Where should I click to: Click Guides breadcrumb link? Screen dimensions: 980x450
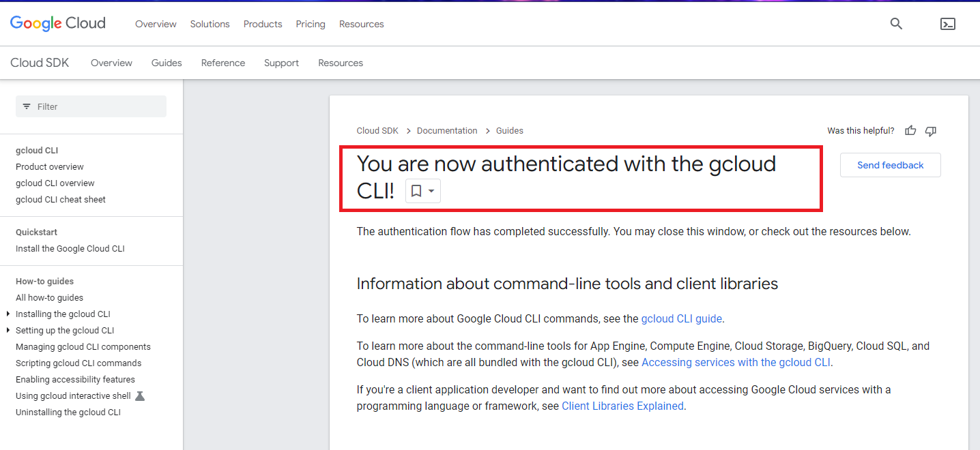pos(510,131)
